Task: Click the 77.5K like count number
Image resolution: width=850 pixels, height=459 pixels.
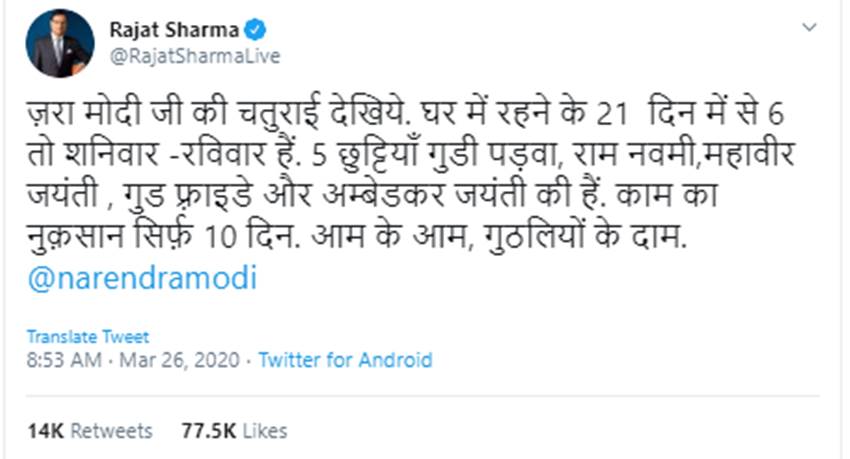Action: 209,431
